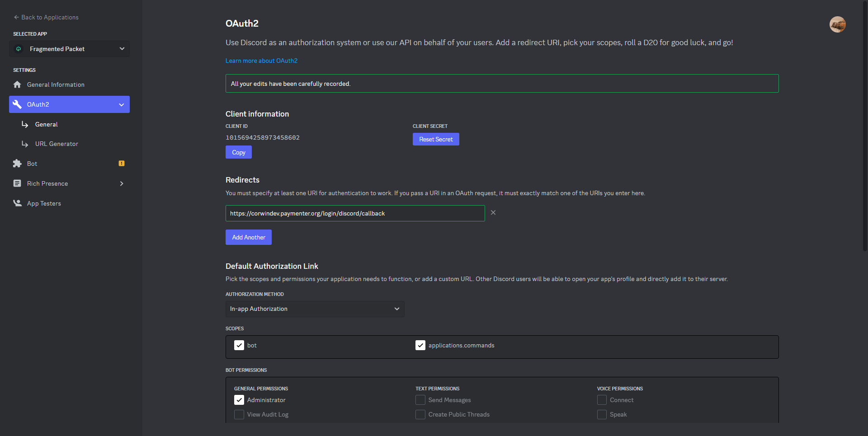Screen dimensions: 868x436
Task: Select the General Information home icon
Action: tap(17, 84)
